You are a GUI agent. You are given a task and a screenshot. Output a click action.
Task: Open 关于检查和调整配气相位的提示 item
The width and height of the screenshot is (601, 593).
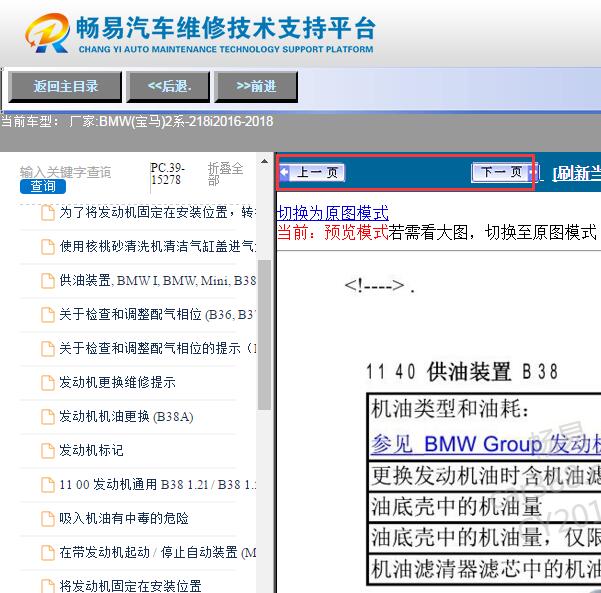pos(158,348)
